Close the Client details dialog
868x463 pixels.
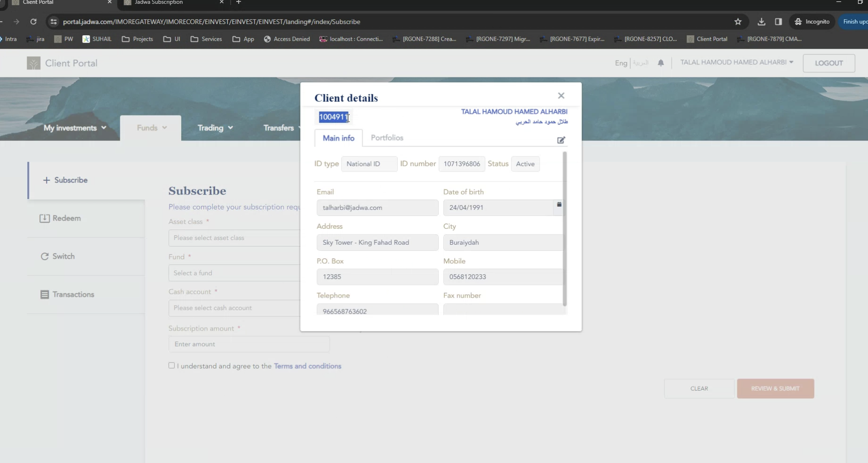(561, 96)
